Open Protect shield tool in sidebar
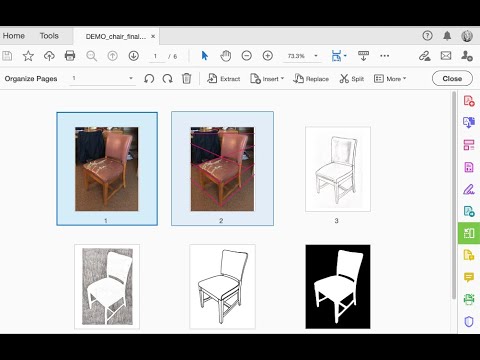The image size is (480, 360). coord(469,321)
